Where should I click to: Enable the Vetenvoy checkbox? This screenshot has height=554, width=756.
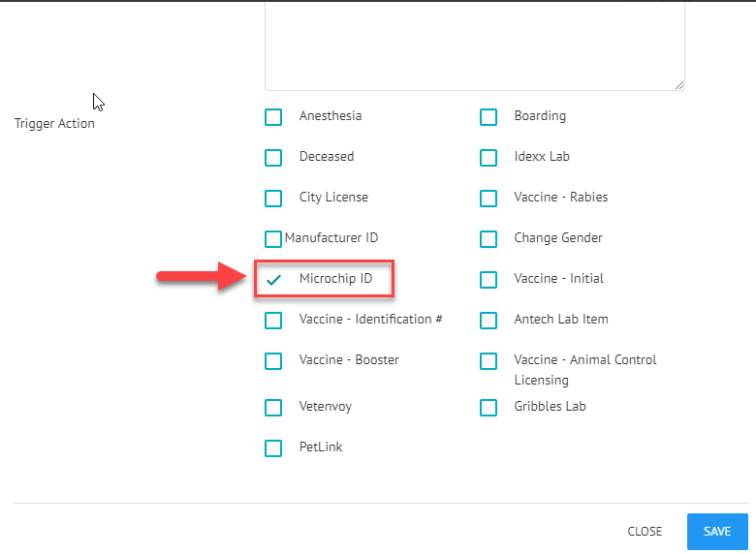273,408
